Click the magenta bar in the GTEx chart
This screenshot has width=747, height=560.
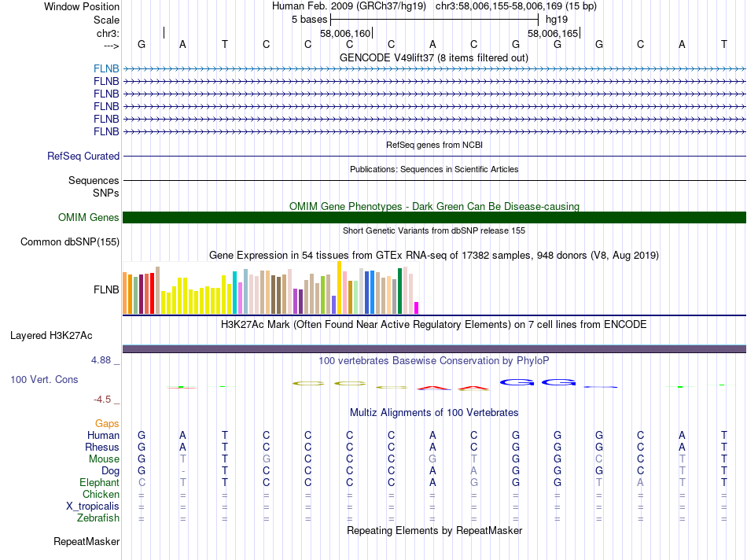point(417,308)
